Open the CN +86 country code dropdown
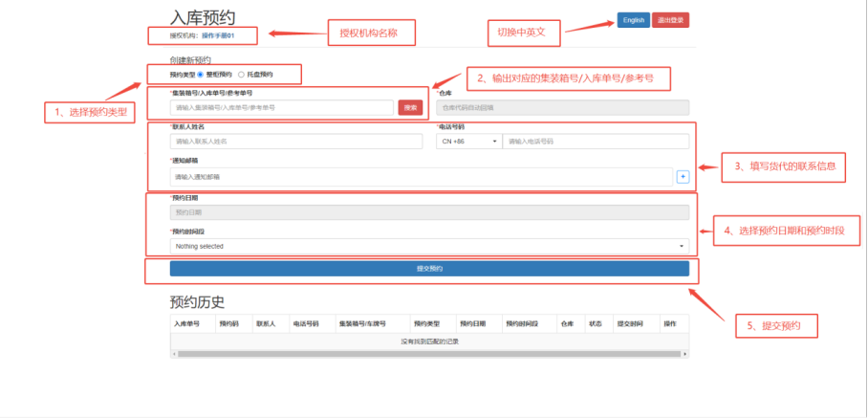Viewport: 868px width, 419px height. [x=467, y=142]
